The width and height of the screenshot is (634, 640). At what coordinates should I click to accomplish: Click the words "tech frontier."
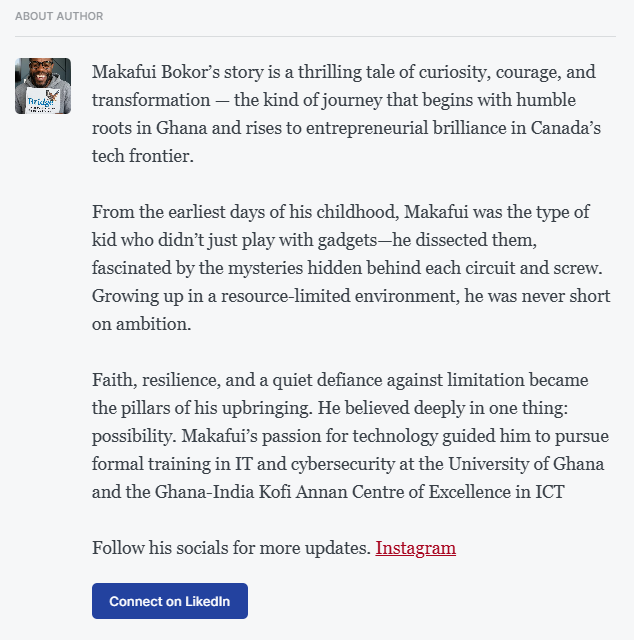point(143,157)
